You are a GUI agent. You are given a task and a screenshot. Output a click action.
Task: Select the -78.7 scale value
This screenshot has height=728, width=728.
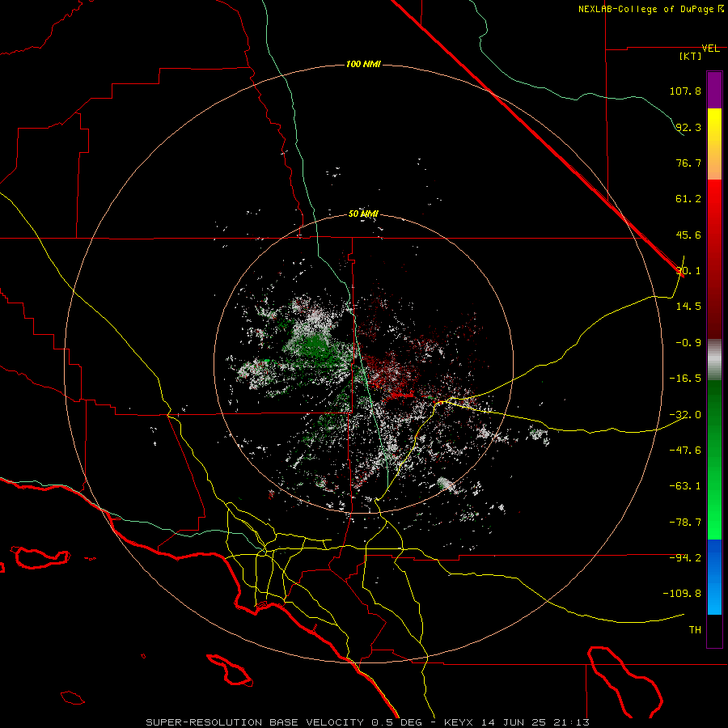point(685,523)
